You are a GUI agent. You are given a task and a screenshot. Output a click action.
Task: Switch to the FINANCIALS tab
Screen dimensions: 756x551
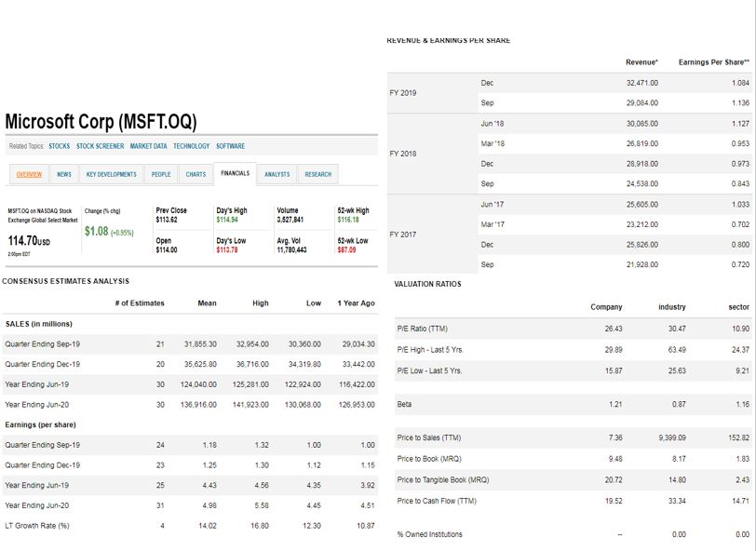tap(237, 173)
